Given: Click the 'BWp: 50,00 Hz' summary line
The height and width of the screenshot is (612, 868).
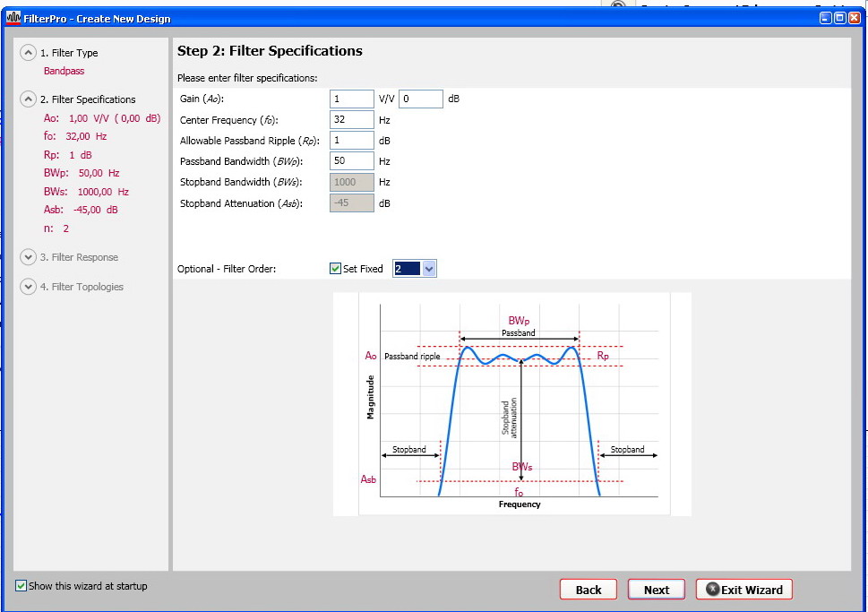Looking at the screenshot, I should tap(82, 173).
